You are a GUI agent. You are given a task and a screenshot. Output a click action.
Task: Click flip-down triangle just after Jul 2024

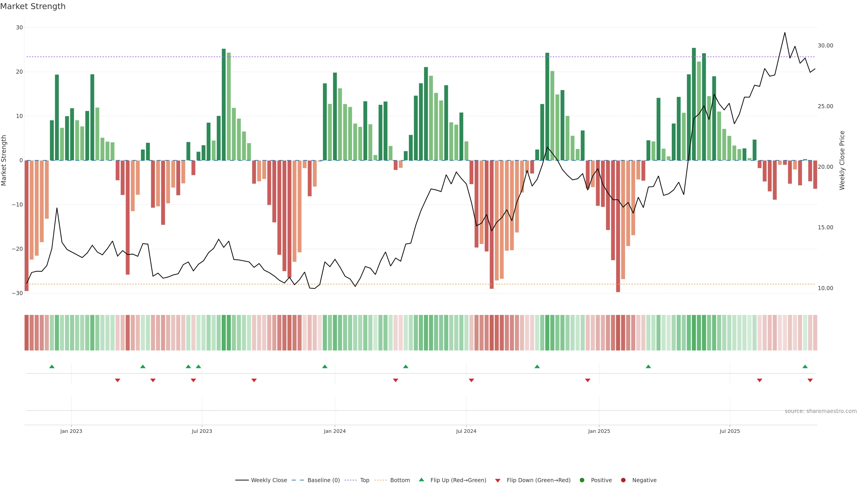[x=471, y=380]
